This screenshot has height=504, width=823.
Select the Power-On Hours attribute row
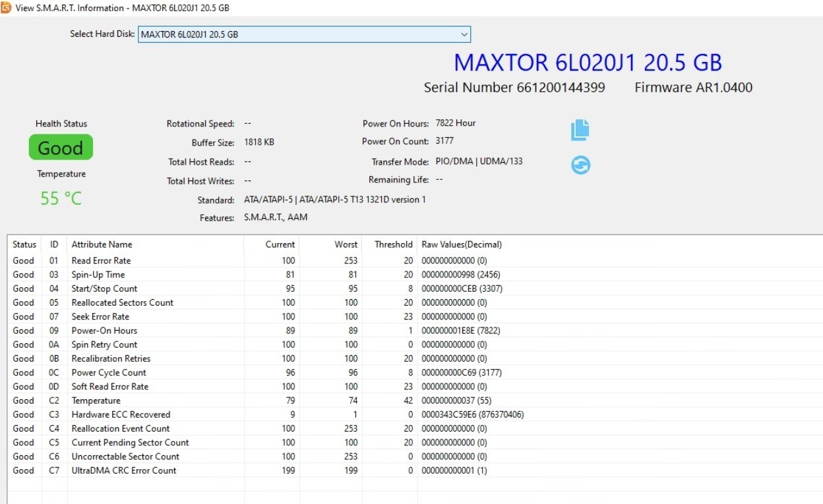tap(415, 330)
